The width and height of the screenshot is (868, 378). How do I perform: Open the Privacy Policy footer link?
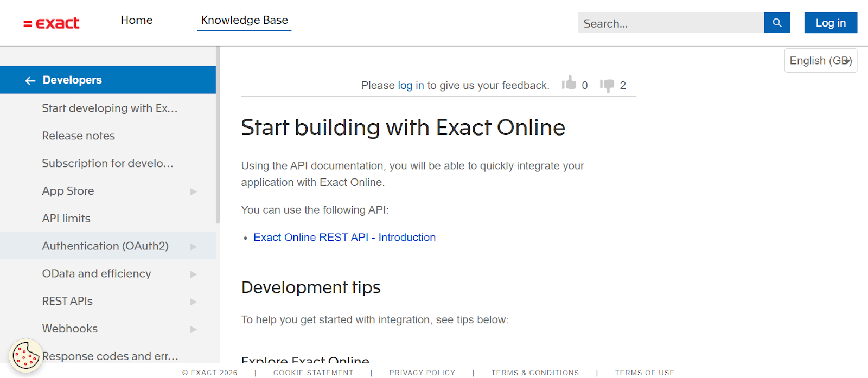pyautogui.click(x=422, y=373)
